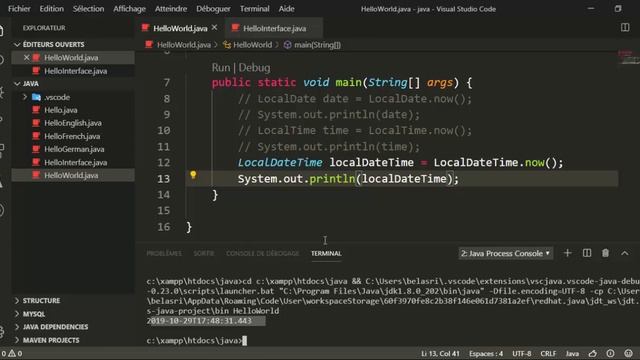Open the Déboguer menu
This screenshot has height=360, width=640.
(213, 9)
